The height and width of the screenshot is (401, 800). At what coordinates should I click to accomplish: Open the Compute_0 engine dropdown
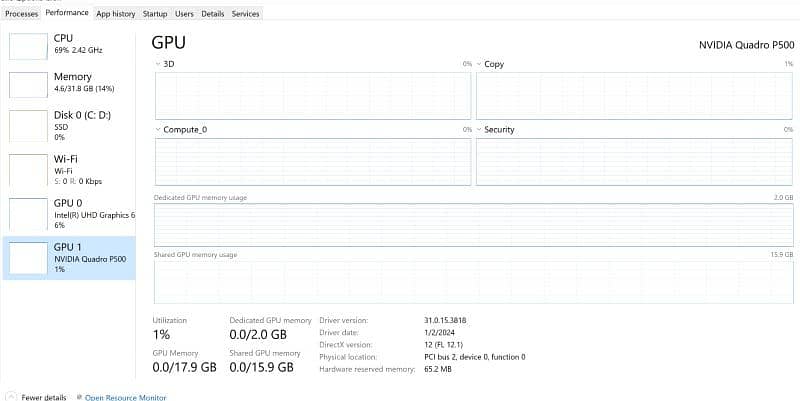[158, 130]
